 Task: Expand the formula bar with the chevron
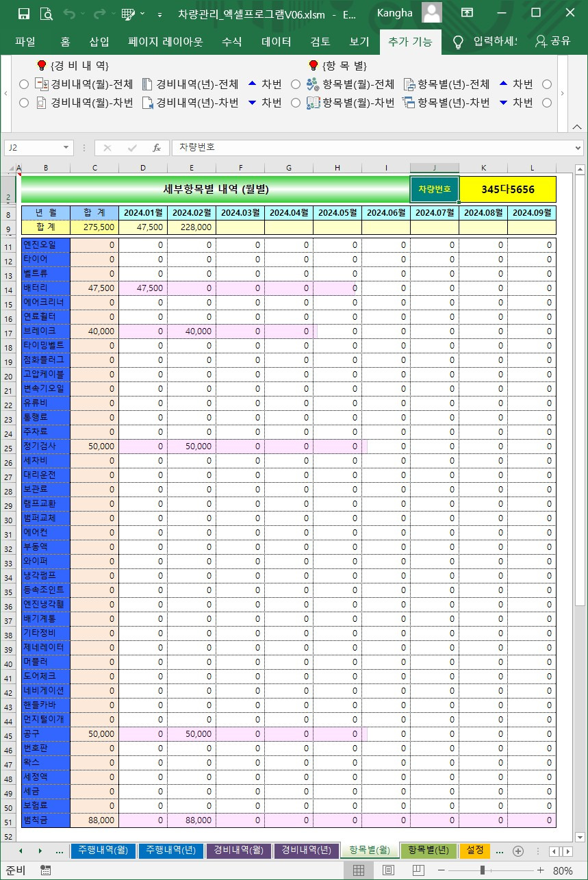pos(578,147)
